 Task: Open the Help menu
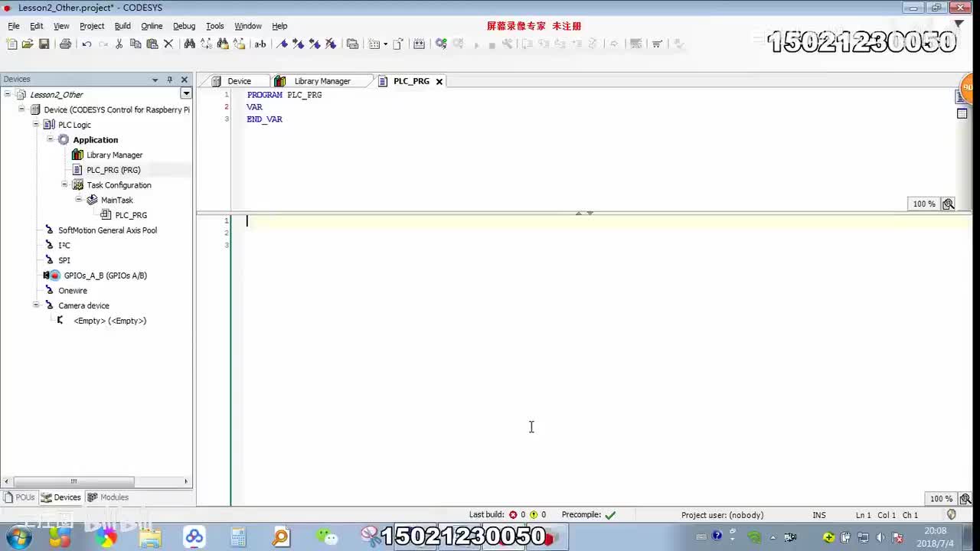pyautogui.click(x=279, y=26)
